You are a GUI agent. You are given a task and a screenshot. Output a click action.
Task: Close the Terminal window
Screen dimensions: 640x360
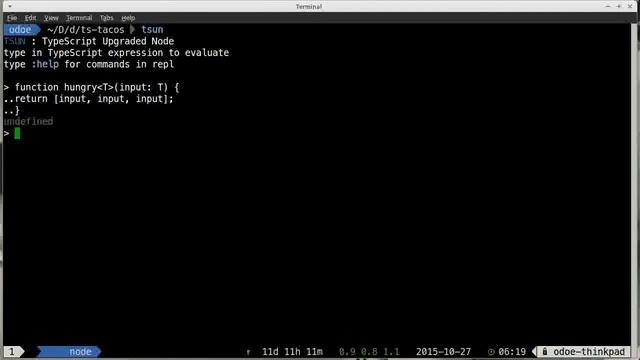[x=630, y=6]
